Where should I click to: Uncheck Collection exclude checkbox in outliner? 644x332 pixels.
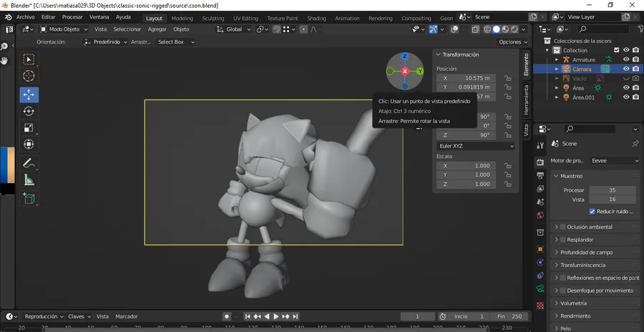click(617, 50)
